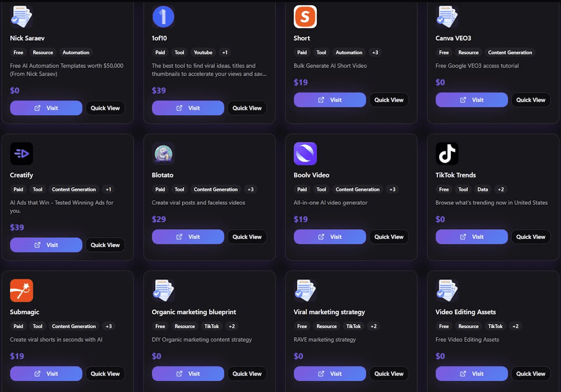
Task: Click the Blotato mascot icon
Action: pos(163,154)
